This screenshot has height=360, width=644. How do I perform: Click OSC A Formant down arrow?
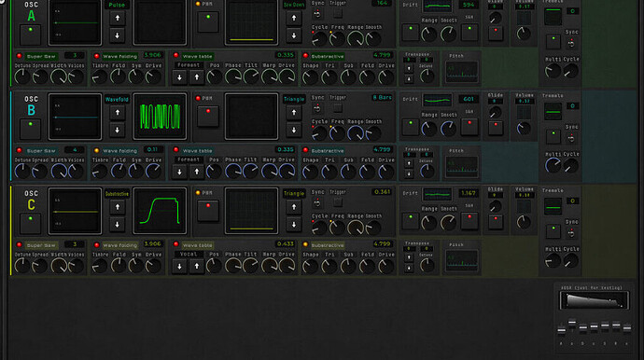(x=179, y=77)
